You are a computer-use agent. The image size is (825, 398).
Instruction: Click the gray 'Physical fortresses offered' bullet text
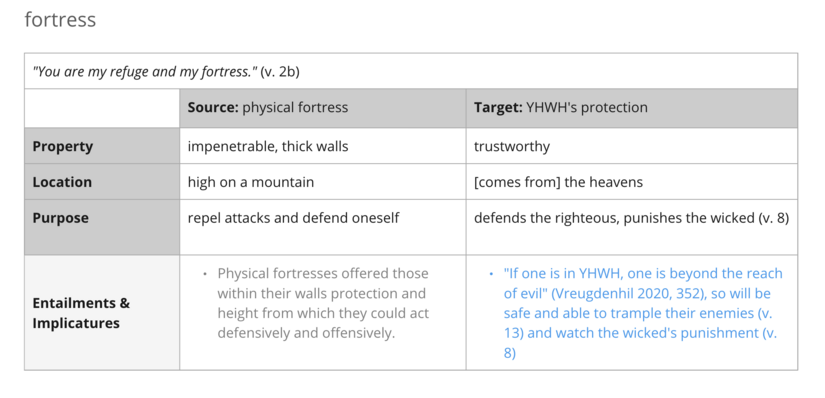point(323,303)
